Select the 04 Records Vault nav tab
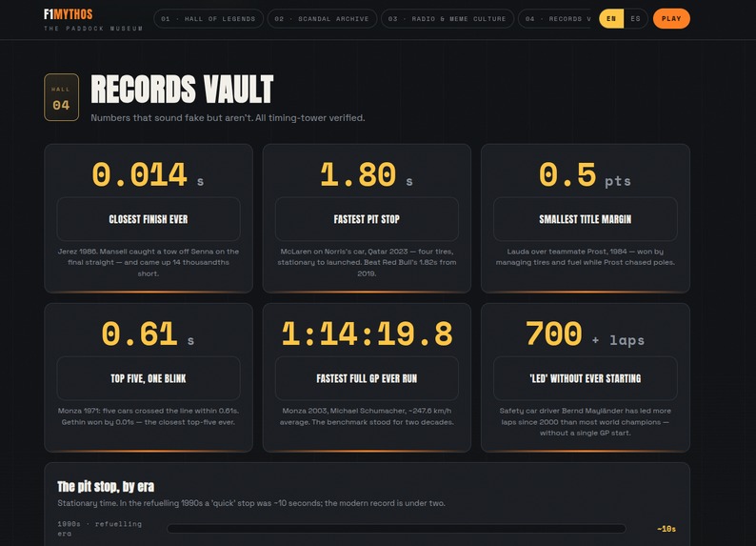 click(x=554, y=19)
